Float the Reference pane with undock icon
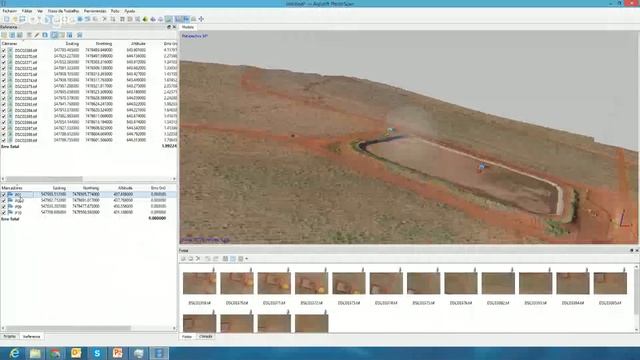 (x=169, y=27)
